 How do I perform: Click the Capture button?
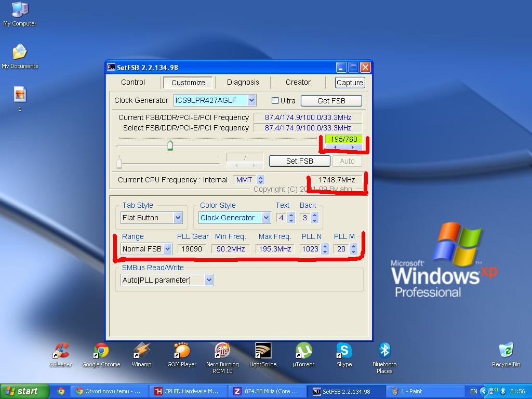350,83
